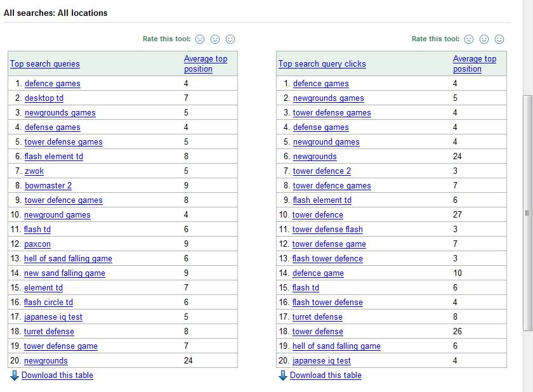Open 'tower defence 2' in clicks table
The image size is (533, 392).
(x=322, y=171)
